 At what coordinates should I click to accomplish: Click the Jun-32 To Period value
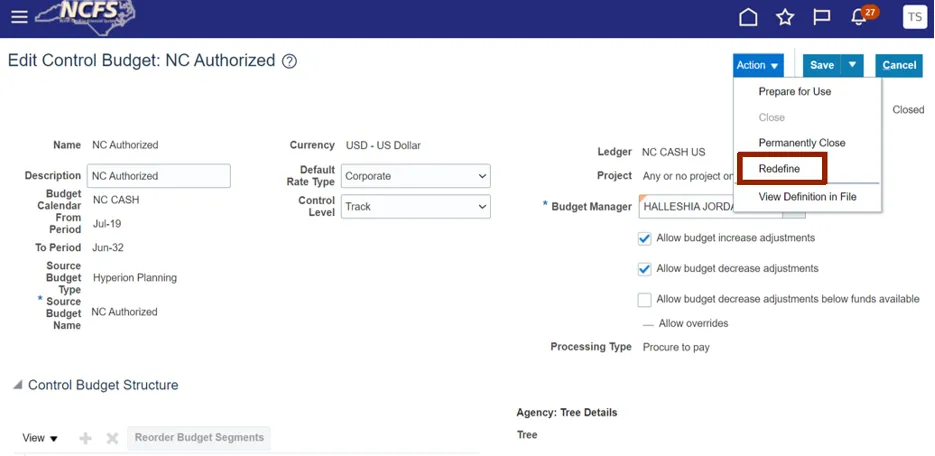(107, 247)
